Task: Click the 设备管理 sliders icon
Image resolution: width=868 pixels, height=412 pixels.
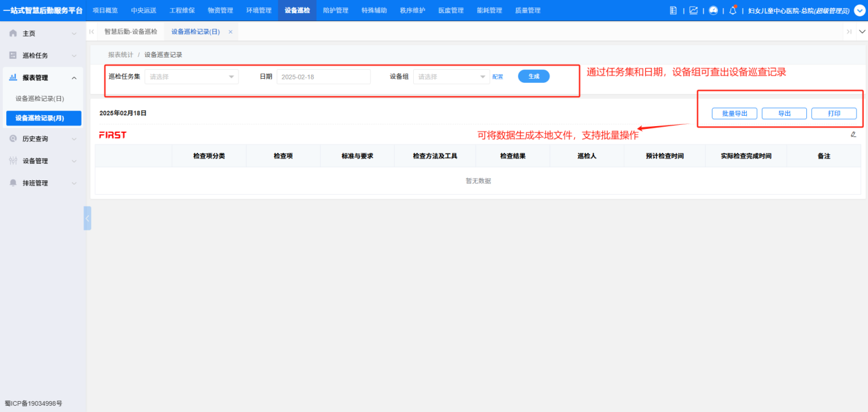Action: (13, 161)
